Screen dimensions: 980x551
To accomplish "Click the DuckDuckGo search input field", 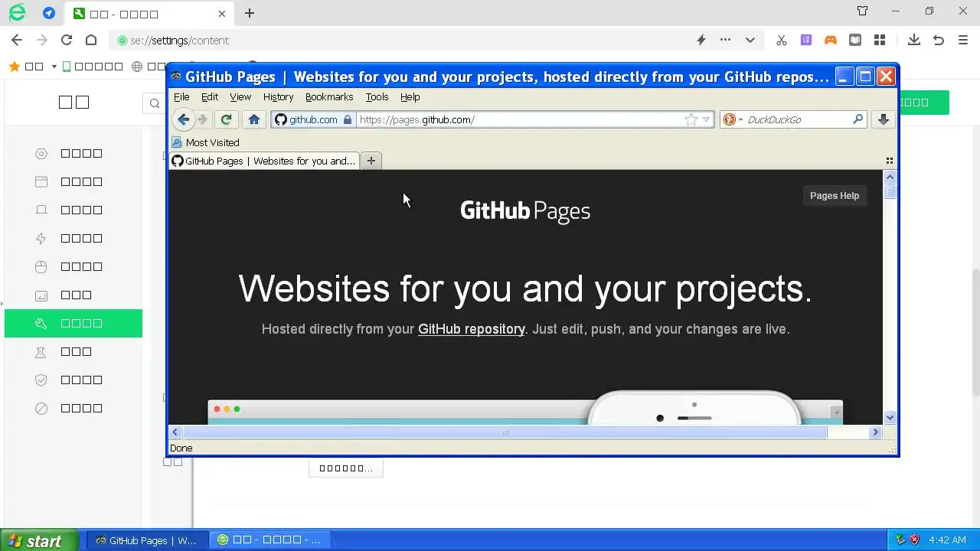I will point(798,119).
